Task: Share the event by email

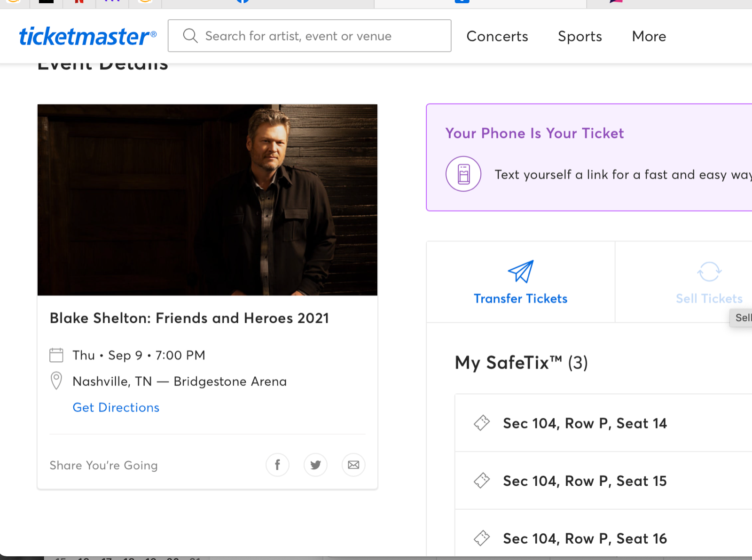Action: click(x=353, y=465)
